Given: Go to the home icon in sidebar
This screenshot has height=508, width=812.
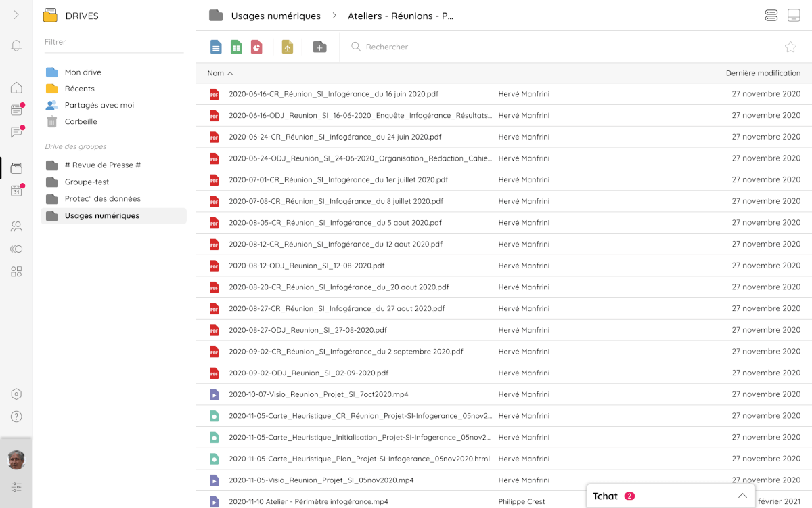Looking at the screenshot, I should (16, 87).
